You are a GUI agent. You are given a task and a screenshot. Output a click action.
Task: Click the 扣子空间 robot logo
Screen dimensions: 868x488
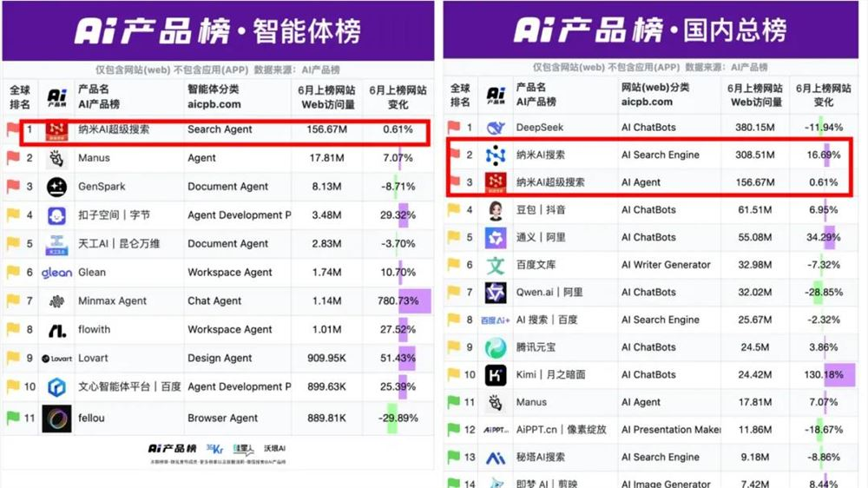tap(56, 215)
